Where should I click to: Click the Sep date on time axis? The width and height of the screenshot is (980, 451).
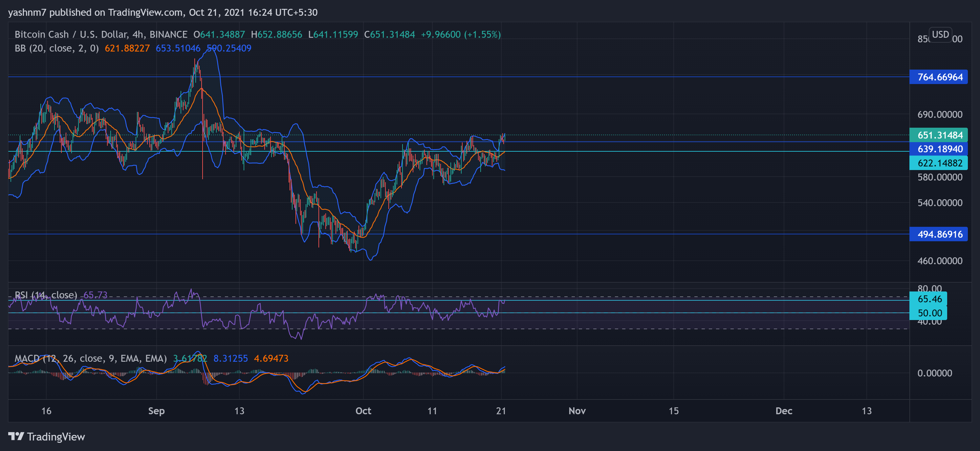click(x=156, y=411)
